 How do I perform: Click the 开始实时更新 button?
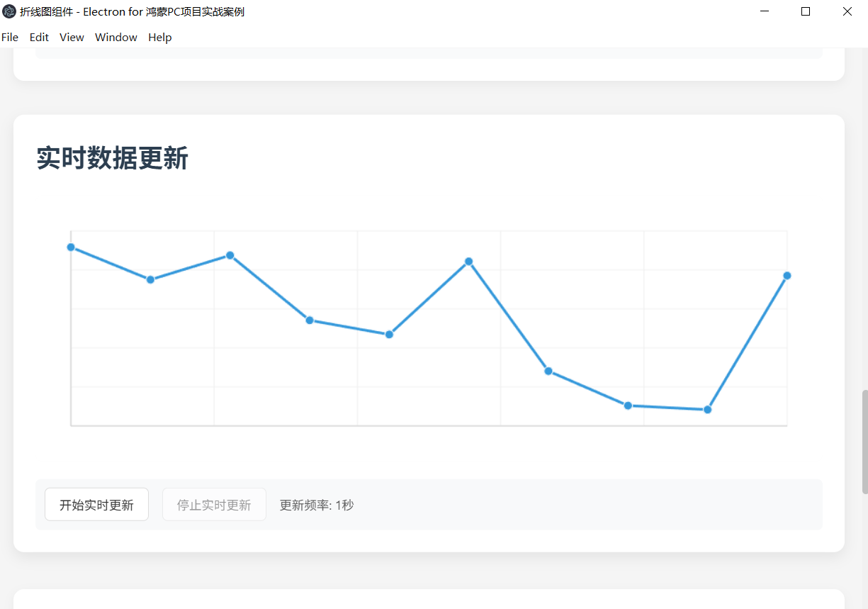pos(96,505)
